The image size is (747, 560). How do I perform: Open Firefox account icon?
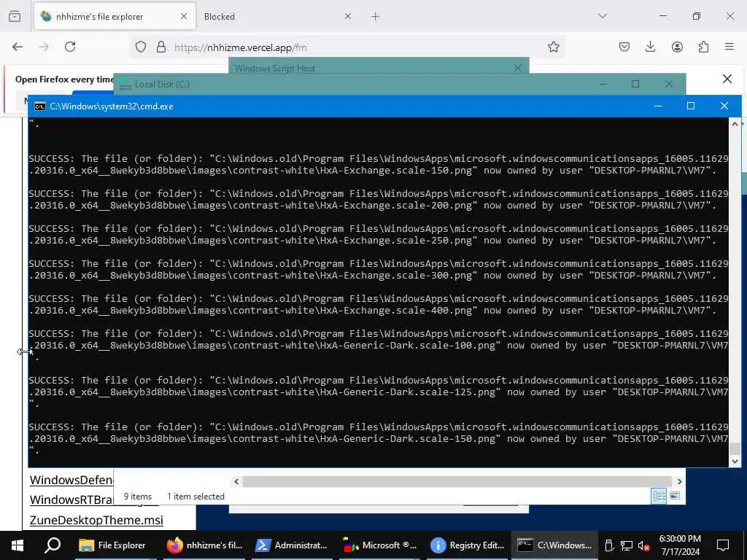(677, 47)
